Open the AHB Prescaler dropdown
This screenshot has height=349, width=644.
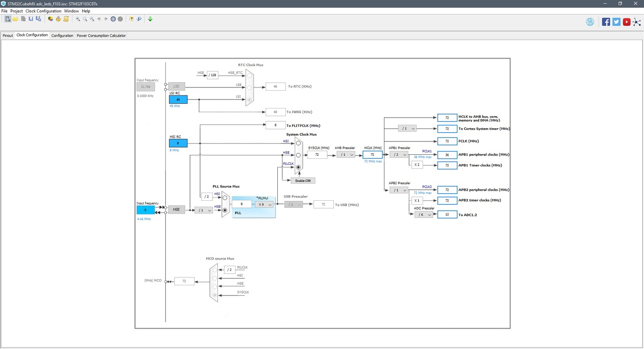[x=346, y=155]
